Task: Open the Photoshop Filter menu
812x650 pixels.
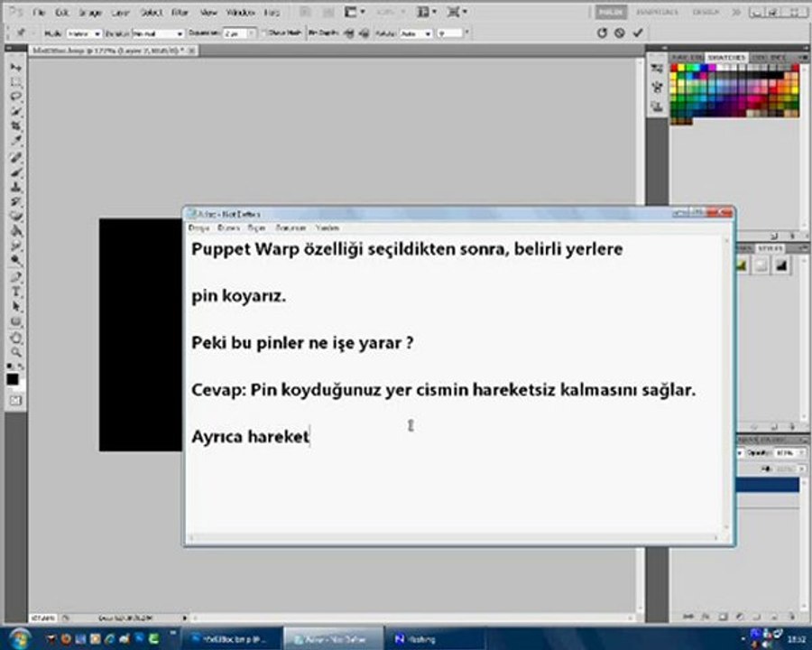Action: [180, 12]
